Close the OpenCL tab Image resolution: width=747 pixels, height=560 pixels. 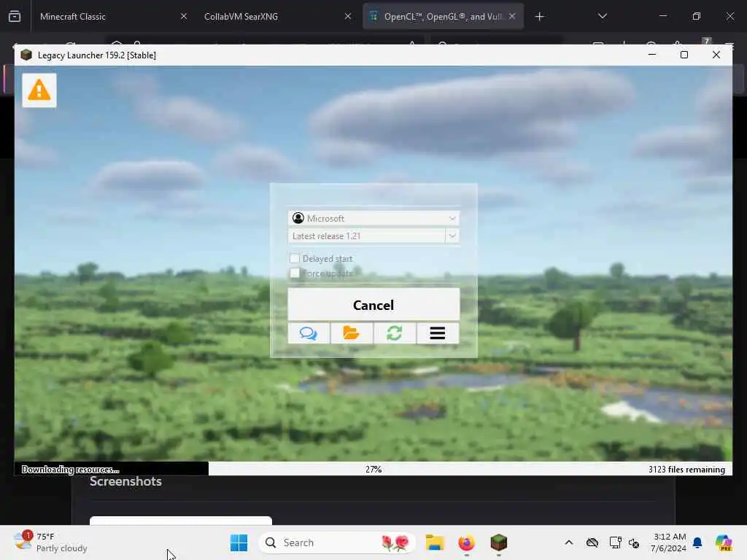coord(511,16)
